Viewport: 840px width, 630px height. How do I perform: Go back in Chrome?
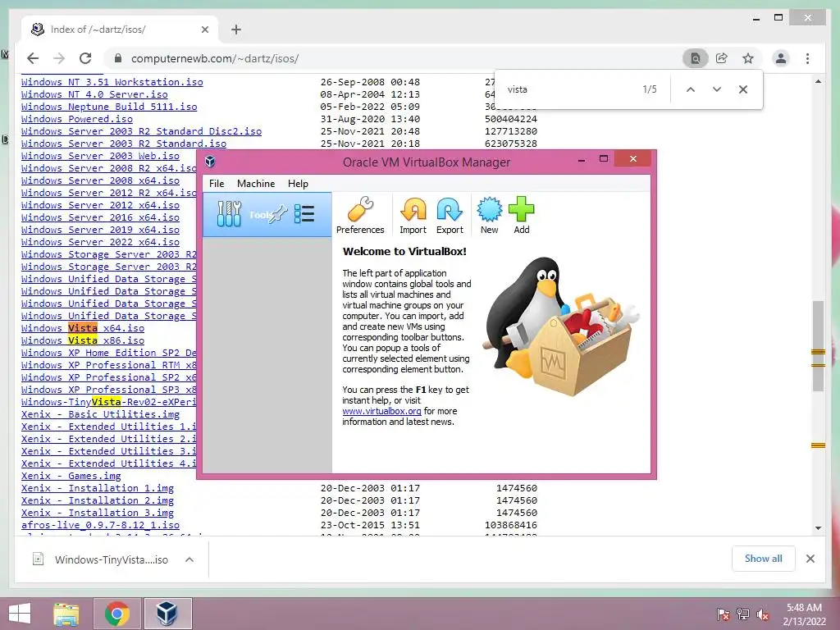tap(33, 58)
